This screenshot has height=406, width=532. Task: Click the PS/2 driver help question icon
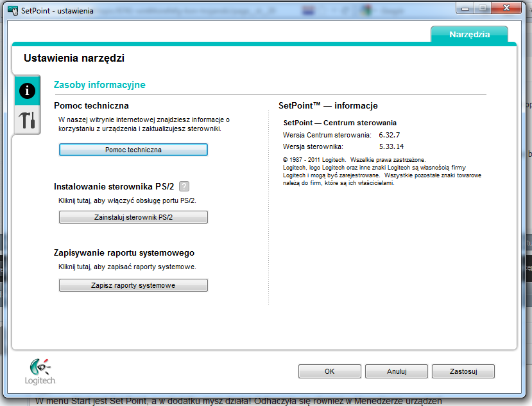184,186
